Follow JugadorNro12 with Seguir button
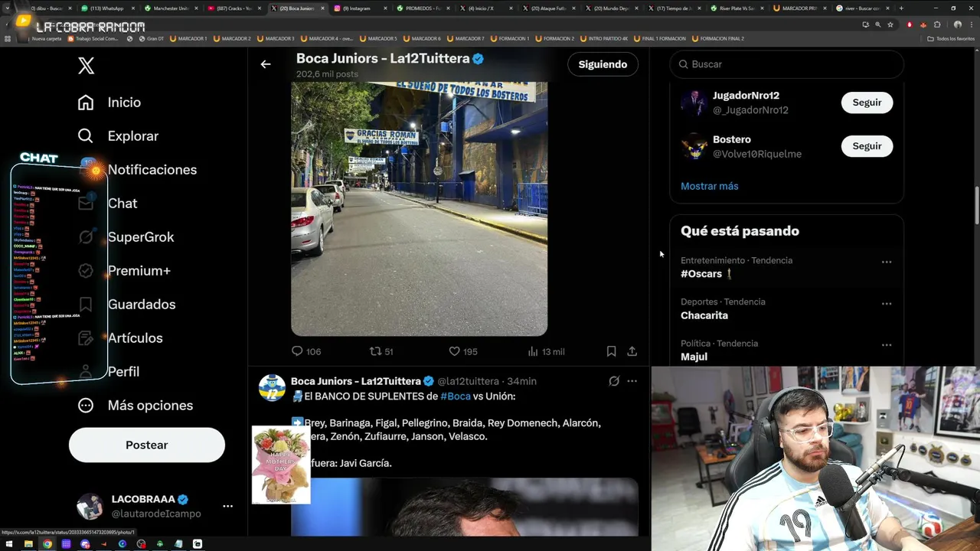Screen dimensions: 980x551 [867, 103]
